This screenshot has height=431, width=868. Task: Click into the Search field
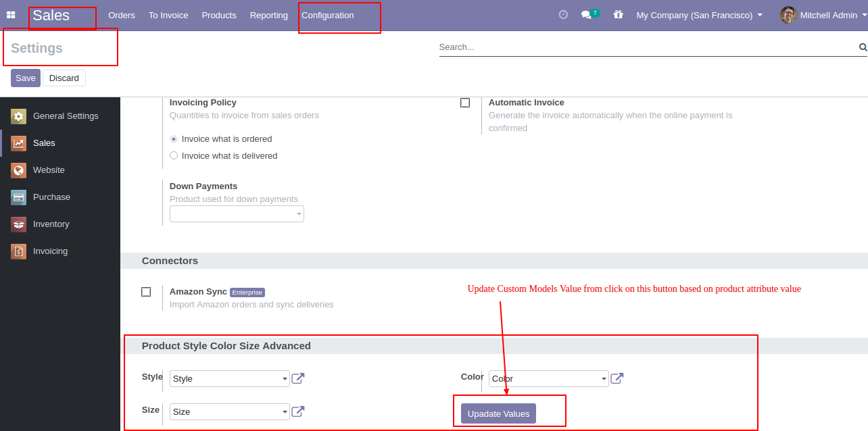pos(648,47)
